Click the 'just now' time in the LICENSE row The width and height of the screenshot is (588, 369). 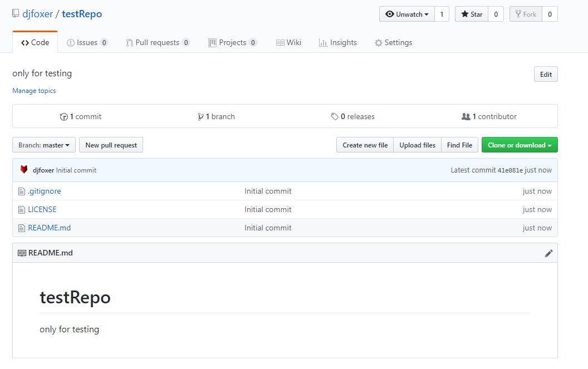(537, 210)
